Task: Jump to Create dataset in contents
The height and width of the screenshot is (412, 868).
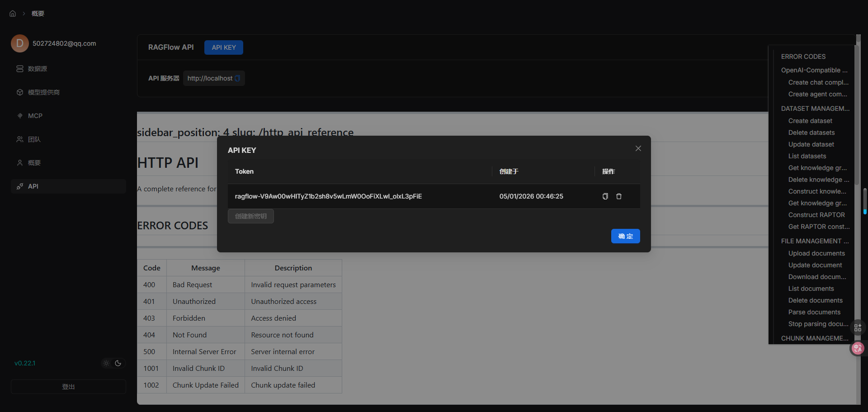Action: click(x=810, y=121)
